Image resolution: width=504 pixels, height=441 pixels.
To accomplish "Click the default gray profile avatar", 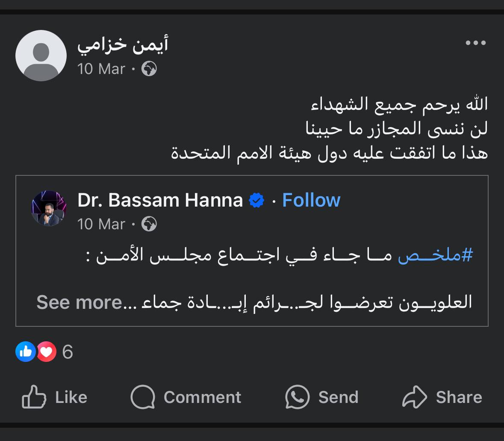I will coord(41,56).
